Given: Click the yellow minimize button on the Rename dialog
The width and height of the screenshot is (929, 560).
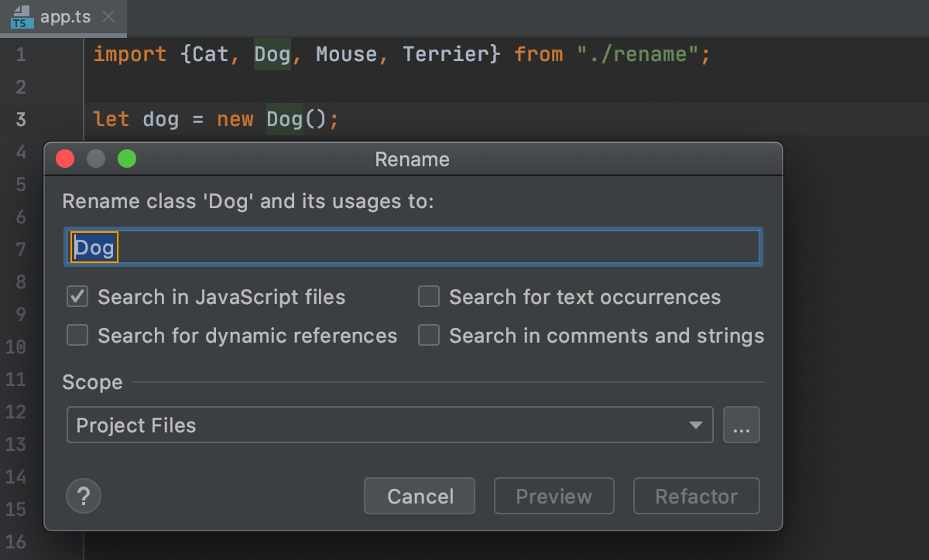Looking at the screenshot, I should tap(96, 159).
